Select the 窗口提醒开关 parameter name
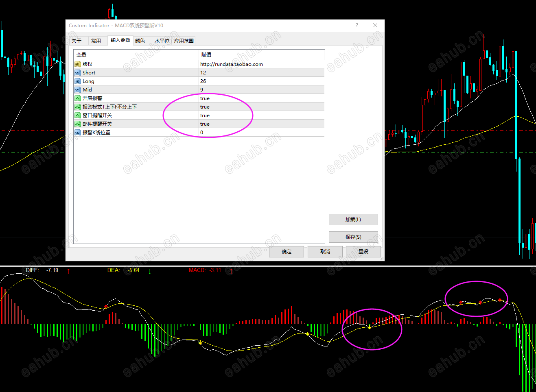Image resolution: width=536 pixels, height=392 pixels. coord(97,115)
